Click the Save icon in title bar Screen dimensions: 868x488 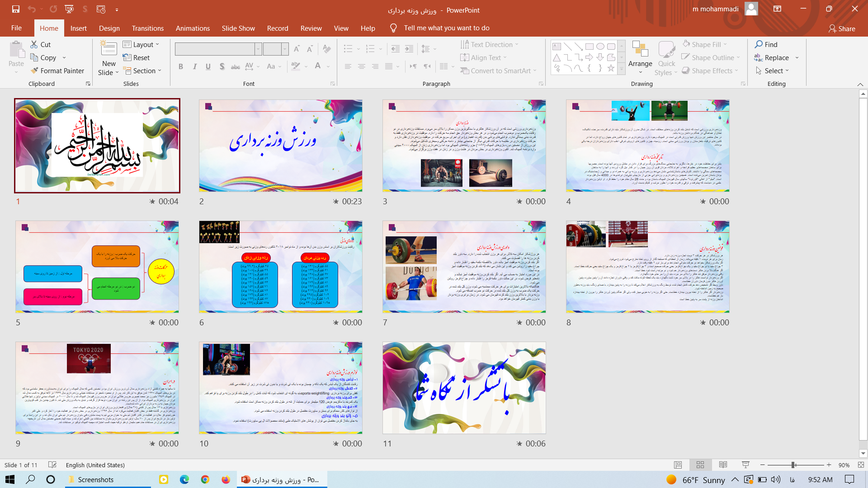16,9
